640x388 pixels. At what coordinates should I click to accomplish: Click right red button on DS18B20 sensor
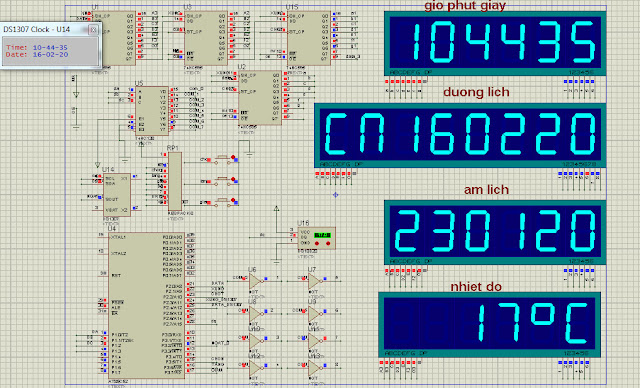click(x=328, y=244)
